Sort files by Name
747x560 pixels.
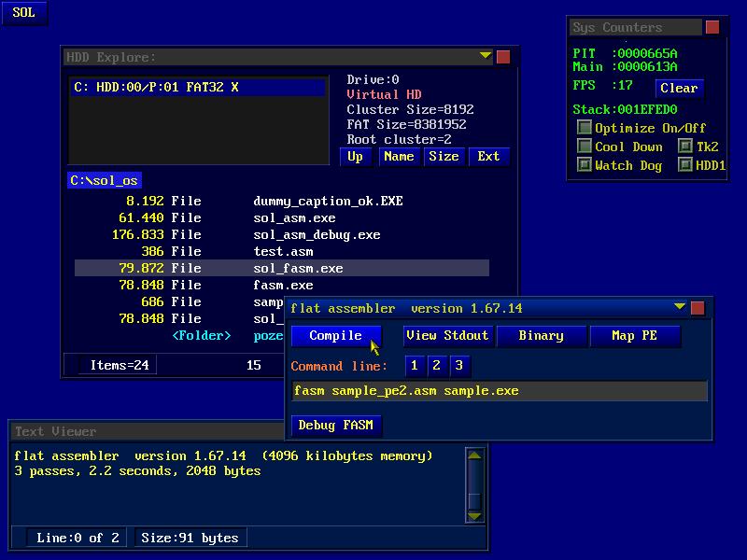click(x=399, y=157)
